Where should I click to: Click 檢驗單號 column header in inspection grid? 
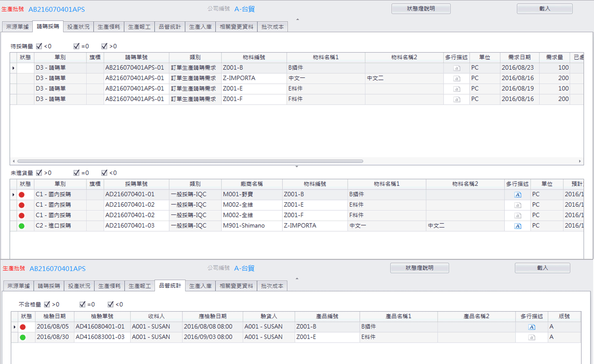coord(102,317)
